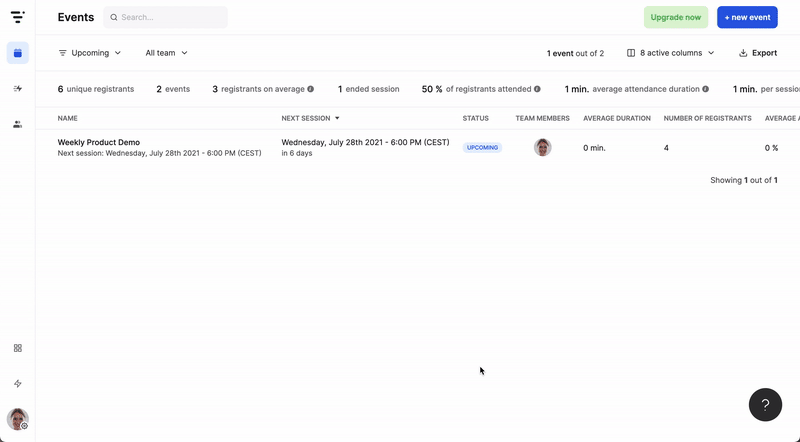Click '1 event out of 2' text
Image resolution: width=800 pixels, height=442 pixels.
tap(576, 53)
